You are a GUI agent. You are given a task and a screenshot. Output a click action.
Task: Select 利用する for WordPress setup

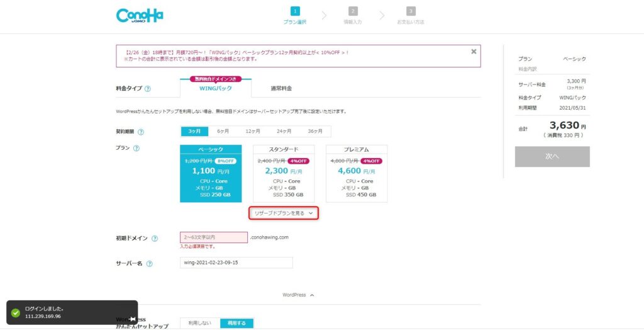point(237,324)
